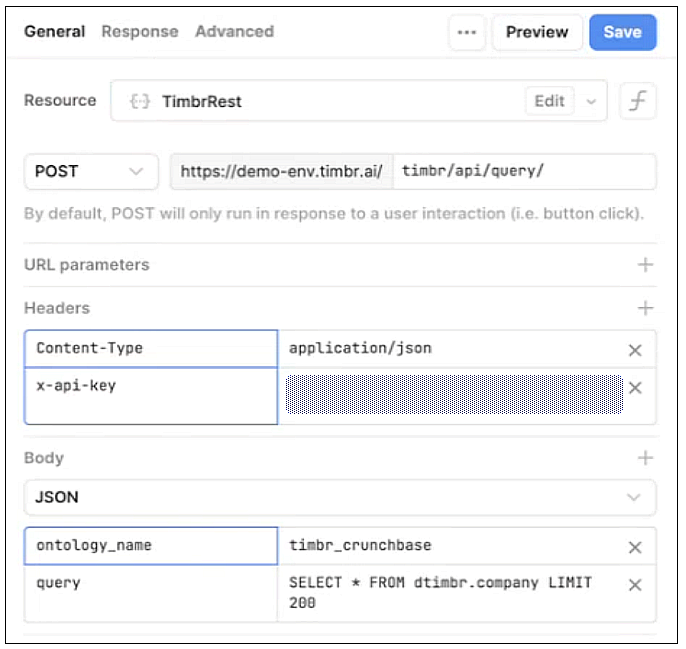Open the three-dots more options menu
Screen dimensions: 686x649
click(466, 32)
